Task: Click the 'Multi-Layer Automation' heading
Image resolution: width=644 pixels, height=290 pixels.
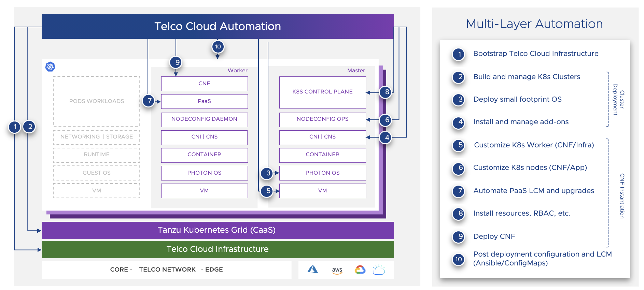Action: (534, 24)
